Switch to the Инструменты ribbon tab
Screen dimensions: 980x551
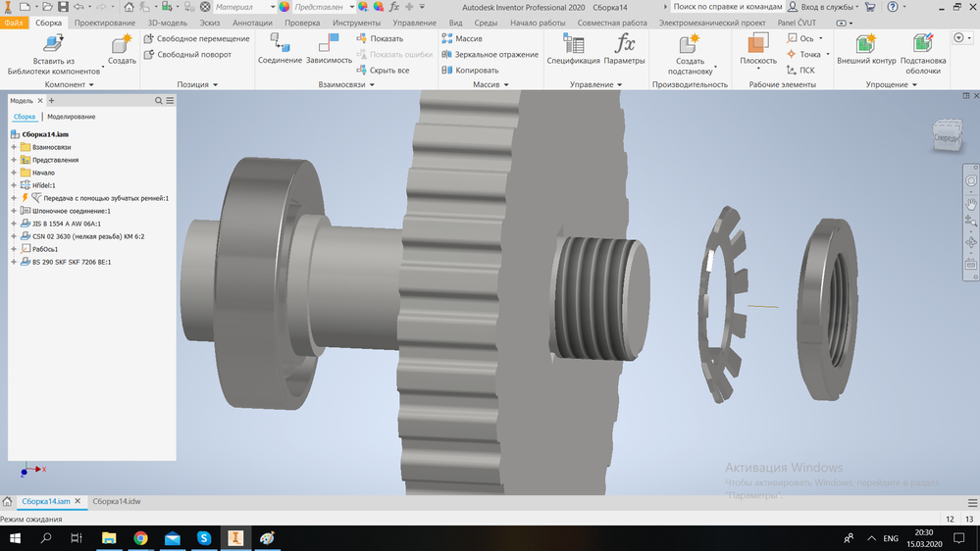coord(356,23)
